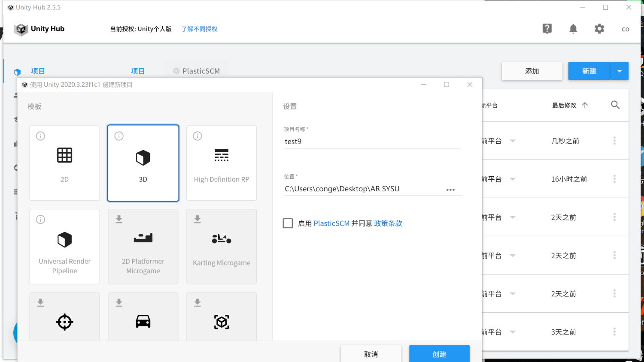
Task: Open more options for 3天之前 project
Action: [x=614, y=332]
